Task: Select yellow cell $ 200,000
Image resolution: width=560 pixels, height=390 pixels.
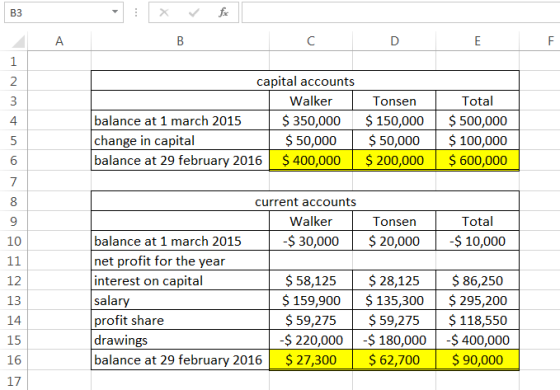Action: click(394, 160)
